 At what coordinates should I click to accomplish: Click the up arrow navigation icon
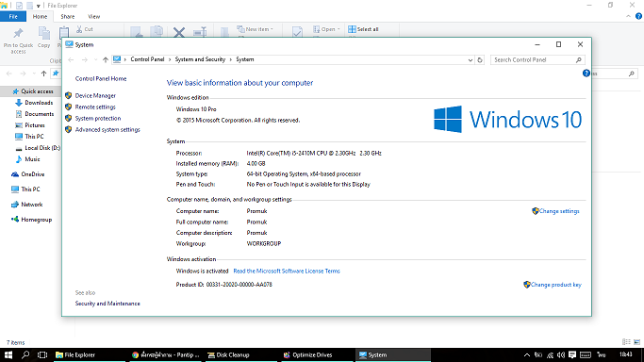tap(106, 60)
